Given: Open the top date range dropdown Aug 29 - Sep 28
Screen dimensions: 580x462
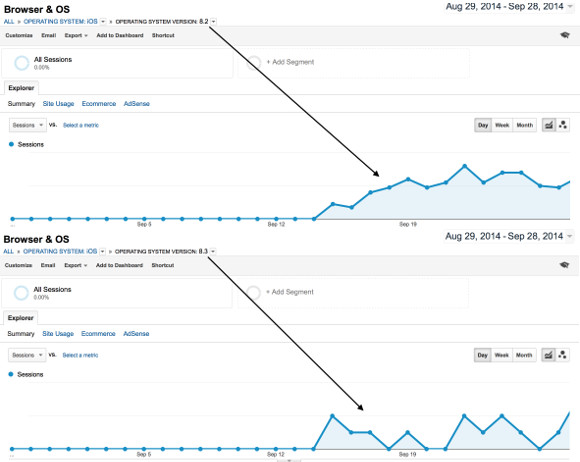Looking at the screenshot, I should [x=509, y=7].
